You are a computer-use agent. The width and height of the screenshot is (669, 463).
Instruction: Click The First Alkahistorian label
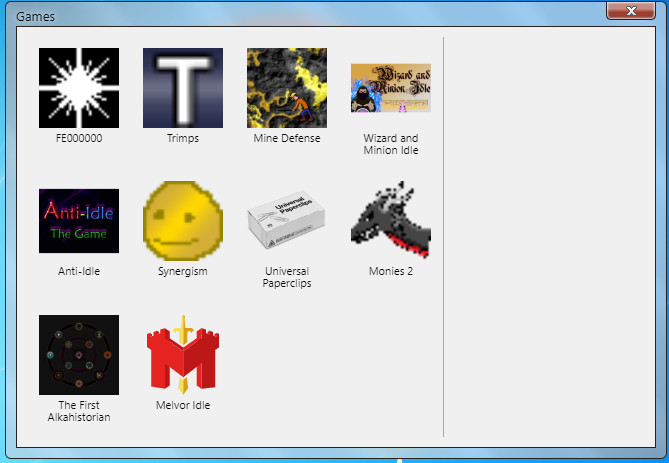click(x=79, y=411)
